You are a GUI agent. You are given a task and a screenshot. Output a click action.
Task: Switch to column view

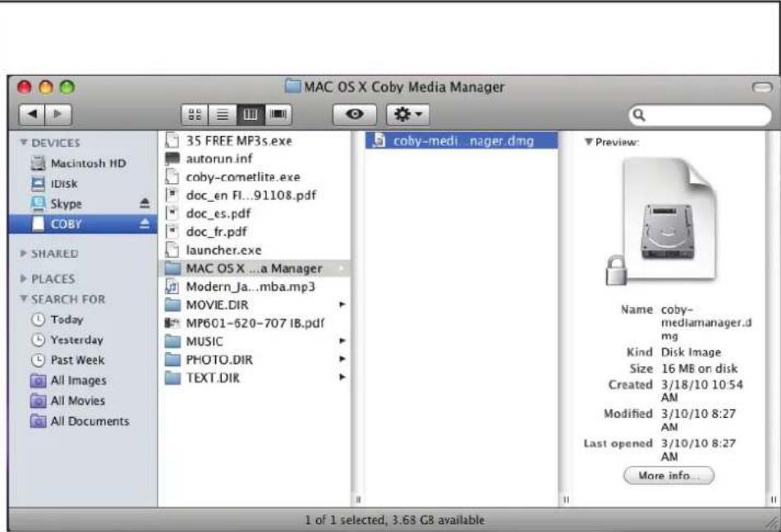[x=250, y=115]
